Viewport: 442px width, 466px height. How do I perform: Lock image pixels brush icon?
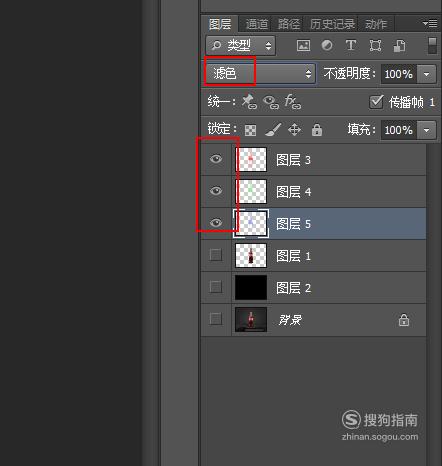(x=273, y=130)
